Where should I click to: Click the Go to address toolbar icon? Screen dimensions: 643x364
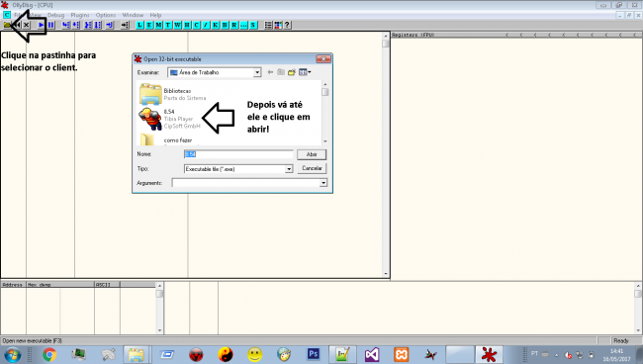click(125, 25)
